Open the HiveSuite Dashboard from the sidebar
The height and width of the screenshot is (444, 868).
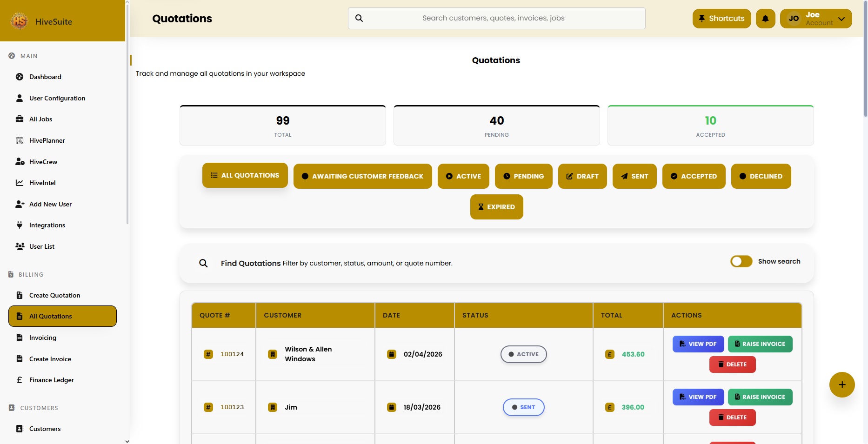[x=45, y=77]
